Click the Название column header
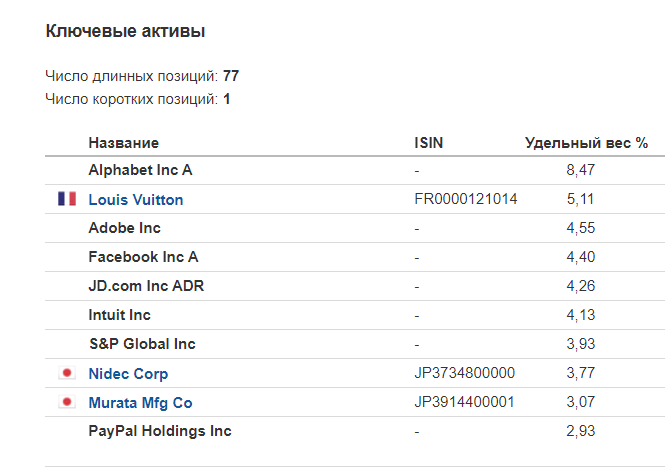 [123, 143]
